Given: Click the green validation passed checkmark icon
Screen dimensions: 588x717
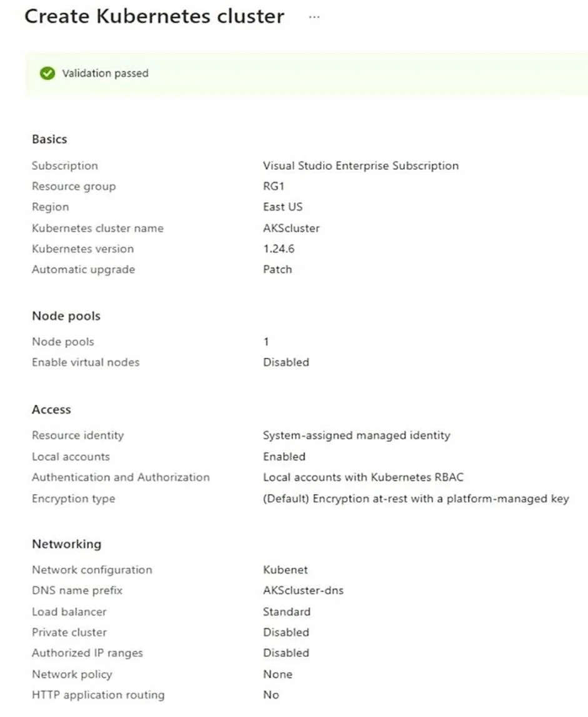Looking at the screenshot, I should click(x=47, y=73).
